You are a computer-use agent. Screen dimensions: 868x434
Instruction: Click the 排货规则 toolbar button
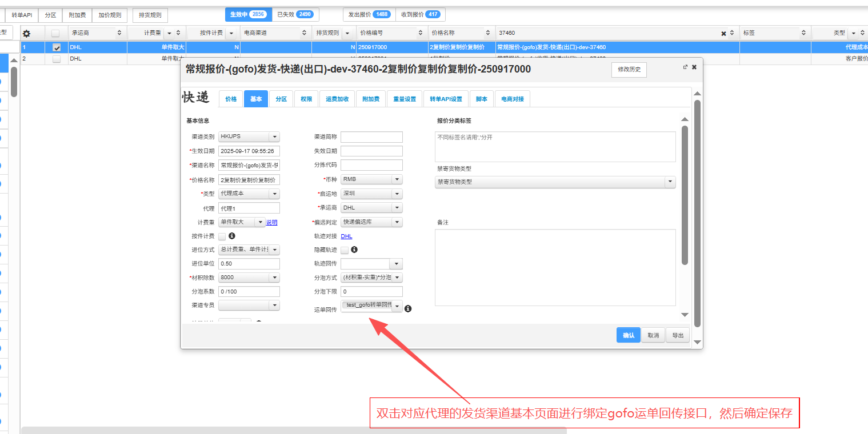coord(150,15)
